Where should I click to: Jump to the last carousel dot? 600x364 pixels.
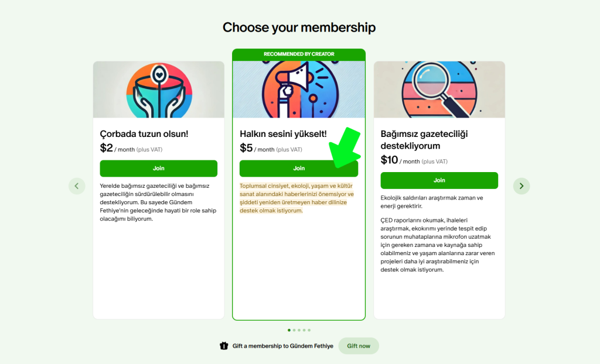(309, 330)
